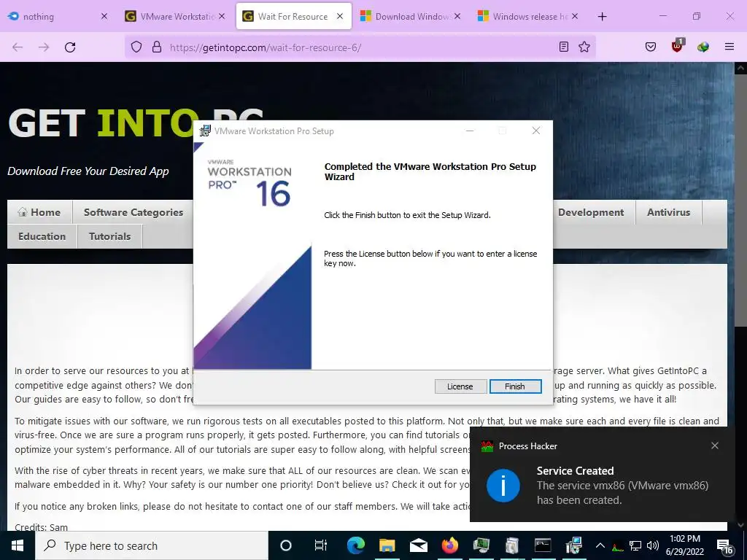The image size is (747, 560).
Task: Open a new browser tab
Action: pos(602,17)
